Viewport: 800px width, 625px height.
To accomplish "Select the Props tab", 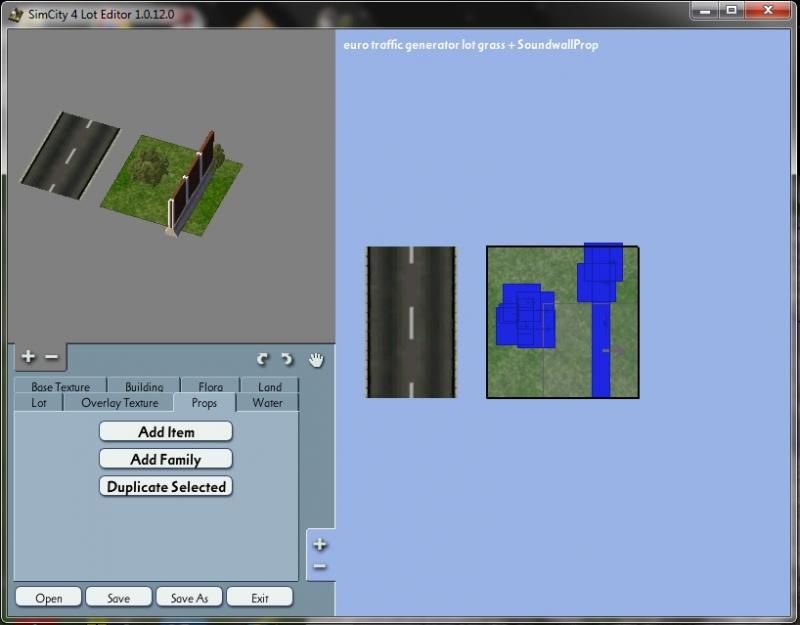I will pos(204,403).
